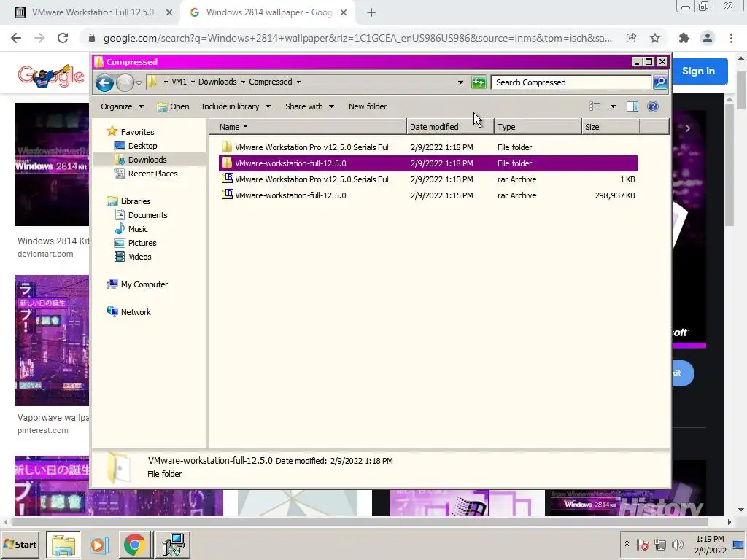Open Desktop in Favorites
Screen dimensions: 747x560
(x=142, y=146)
